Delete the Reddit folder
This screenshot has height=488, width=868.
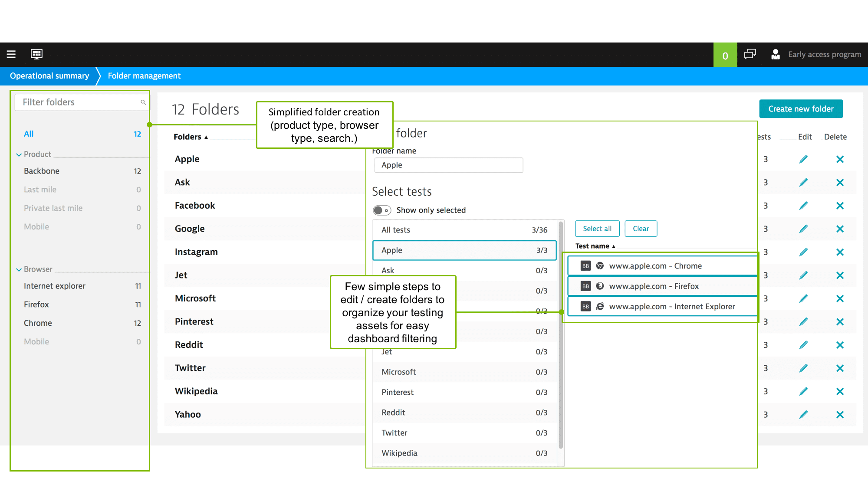840,345
